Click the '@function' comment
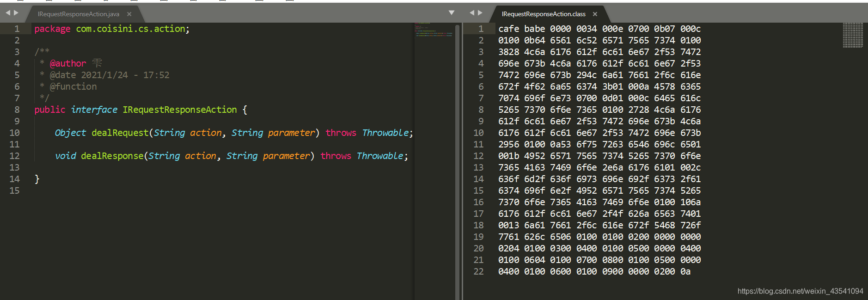This screenshot has height=300, width=868. tap(73, 86)
